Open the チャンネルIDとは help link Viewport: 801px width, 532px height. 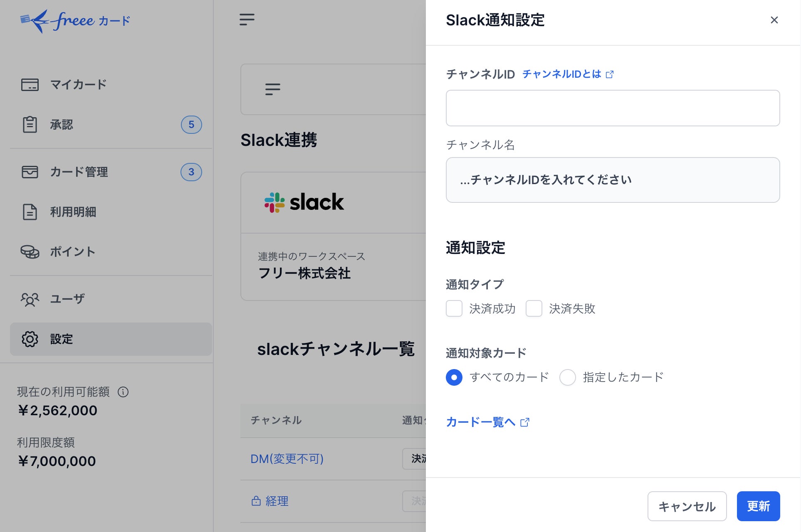click(567, 74)
